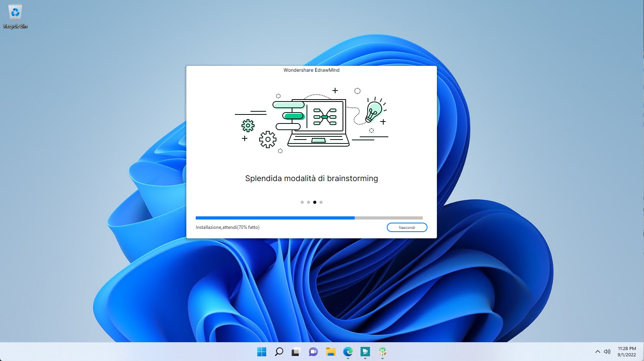The image size is (644, 361).
Task: Open the volume control tray icon
Action: [x=607, y=352]
